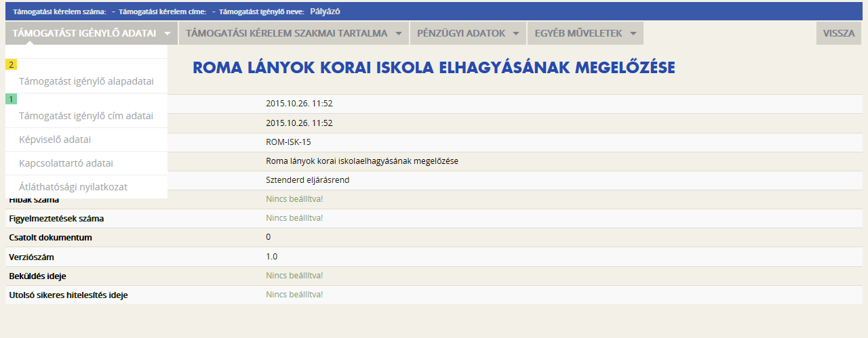
Task: Click the page title Roma lányok korai iskola
Action: [434, 68]
